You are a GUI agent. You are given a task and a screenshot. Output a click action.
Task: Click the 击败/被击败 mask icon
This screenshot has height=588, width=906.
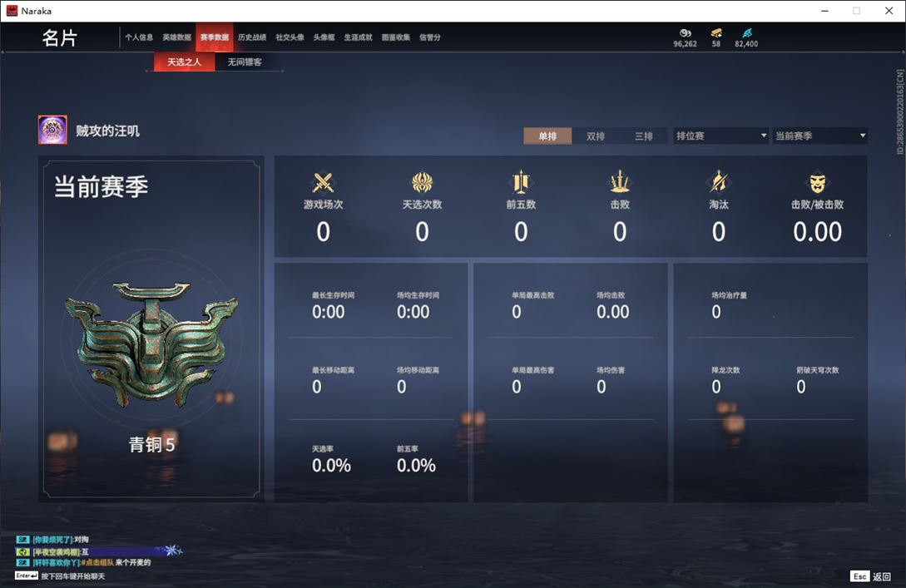pyautogui.click(x=817, y=182)
